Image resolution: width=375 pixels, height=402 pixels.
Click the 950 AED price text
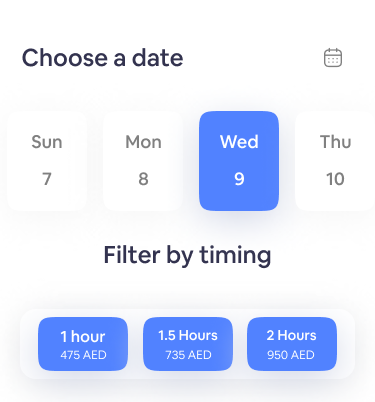tap(291, 355)
